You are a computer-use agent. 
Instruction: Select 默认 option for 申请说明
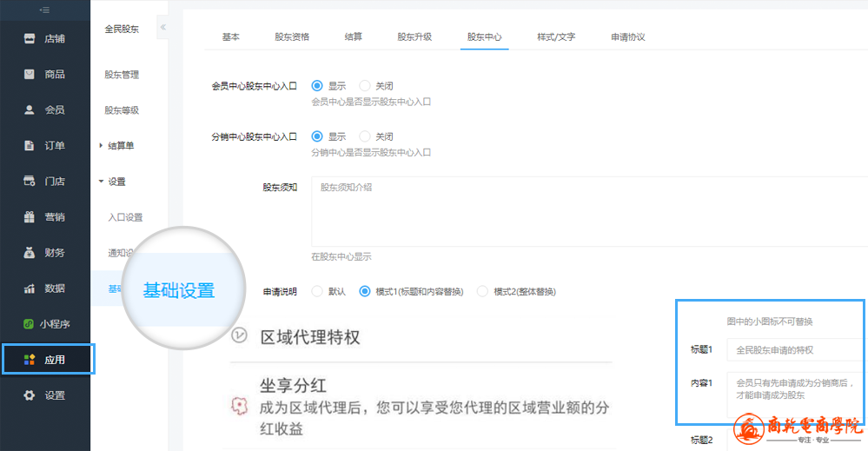[317, 291]
